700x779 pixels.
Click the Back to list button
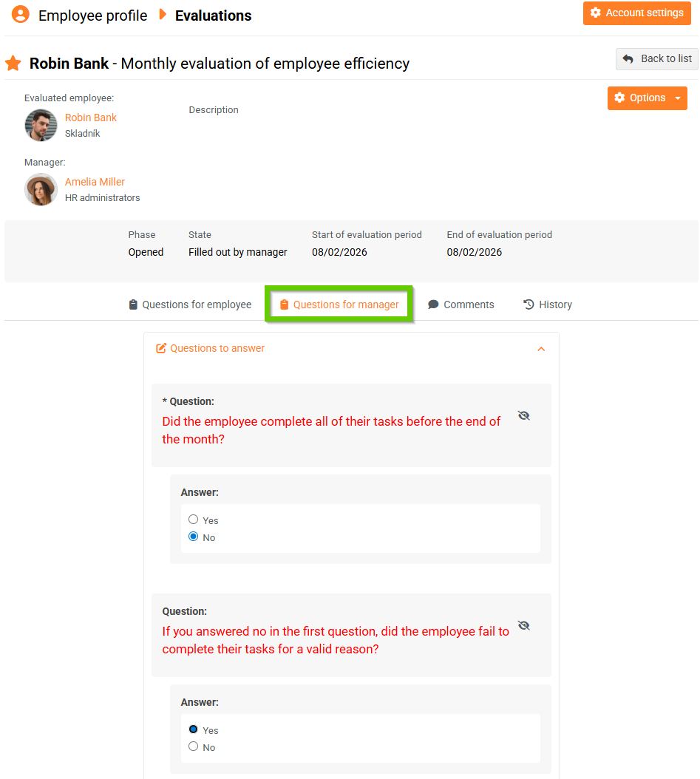[656, 59]
